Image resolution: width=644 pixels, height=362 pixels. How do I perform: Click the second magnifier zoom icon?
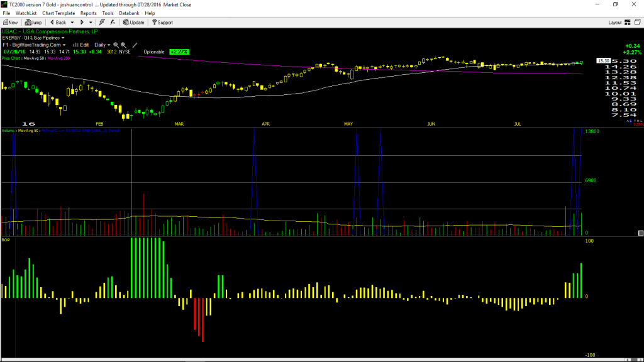(123, 45)
